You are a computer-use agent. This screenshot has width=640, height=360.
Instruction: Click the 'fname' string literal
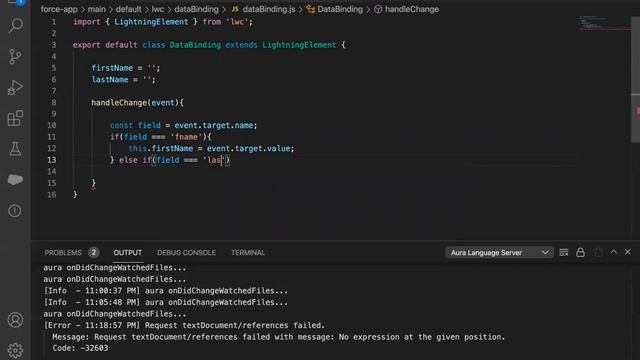pyautogui.click(x=186, y=137)
